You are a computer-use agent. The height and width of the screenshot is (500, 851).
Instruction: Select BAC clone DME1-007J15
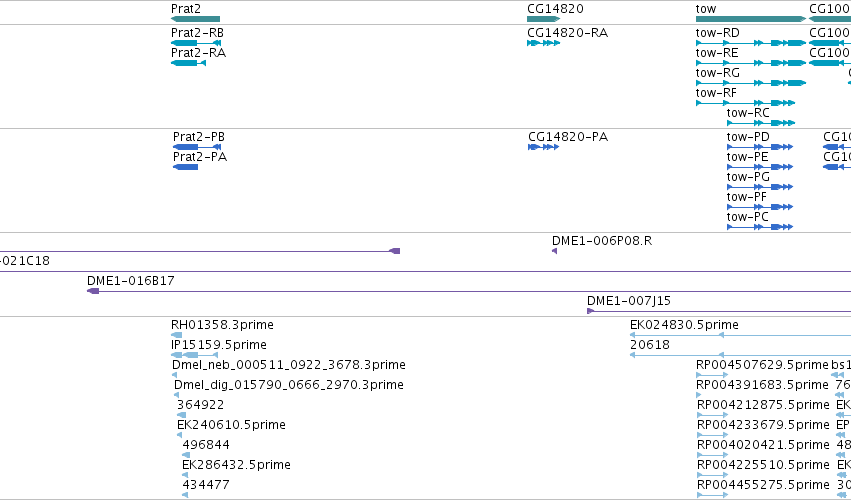[719, 311]
